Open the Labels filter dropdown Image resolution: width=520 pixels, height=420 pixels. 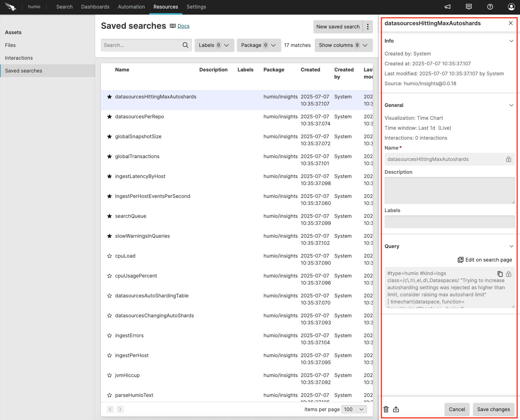coord(214,45)
